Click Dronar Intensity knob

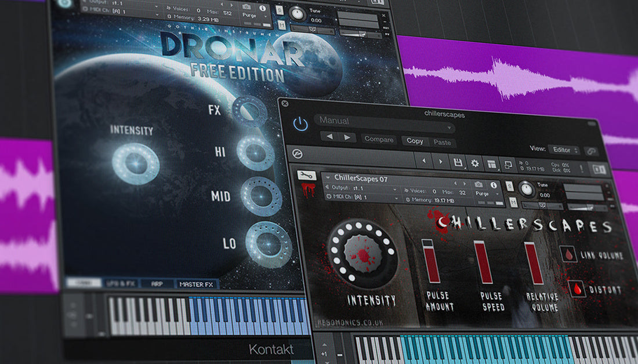(136, 163)
